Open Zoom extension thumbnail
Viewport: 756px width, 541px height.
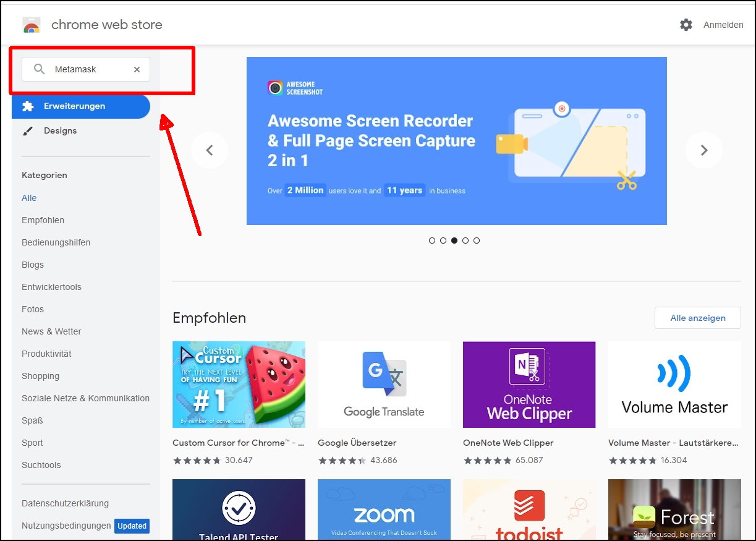(384, 510)
